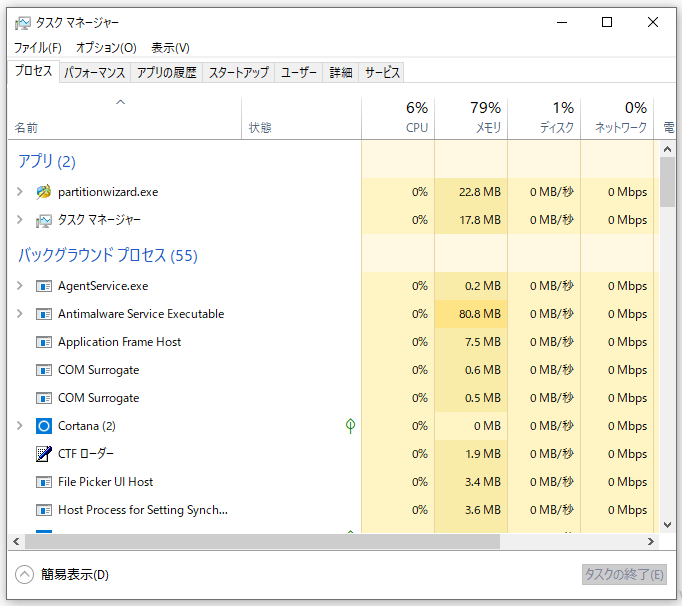682x606 pixels.
Task: Switch to the アプリの履歴 tab
Action: click(x=167, y=73)
